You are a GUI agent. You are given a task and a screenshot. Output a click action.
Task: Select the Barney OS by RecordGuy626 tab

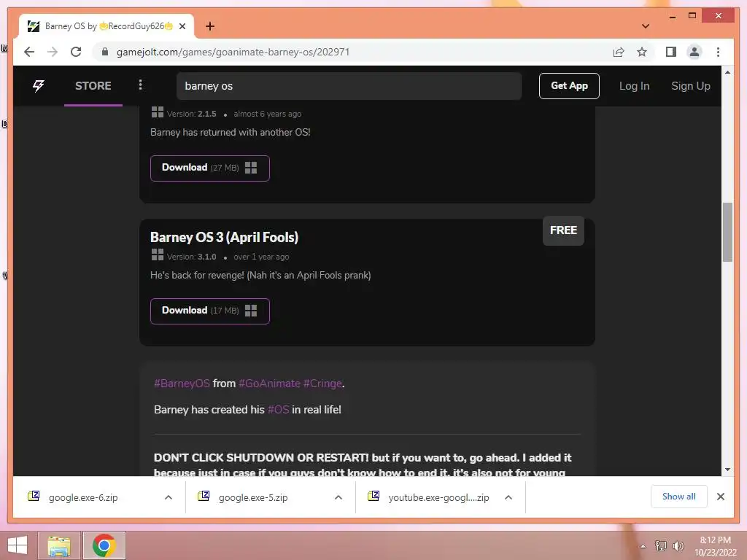coord(107,26)
